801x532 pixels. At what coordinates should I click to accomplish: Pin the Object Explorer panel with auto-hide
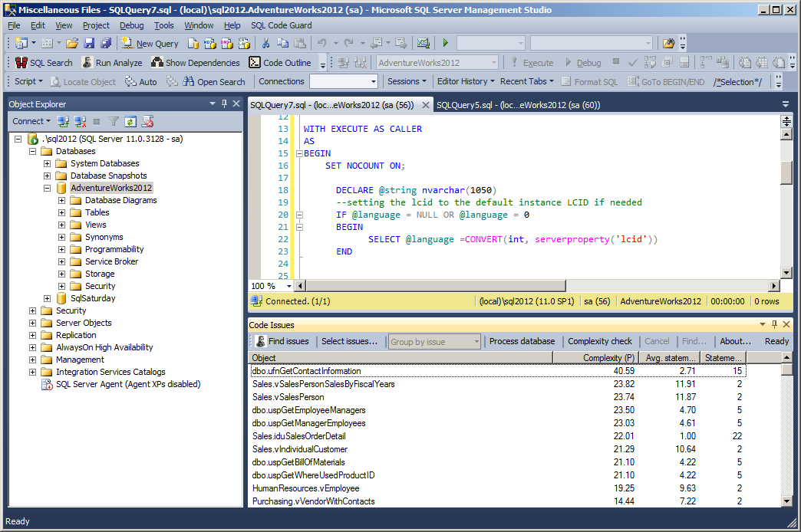pos(225,103)
